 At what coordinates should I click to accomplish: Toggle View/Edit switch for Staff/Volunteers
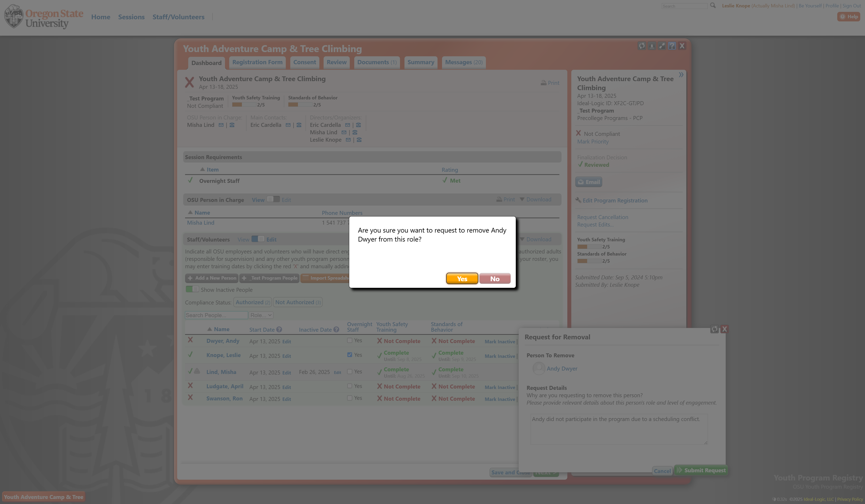258,239
